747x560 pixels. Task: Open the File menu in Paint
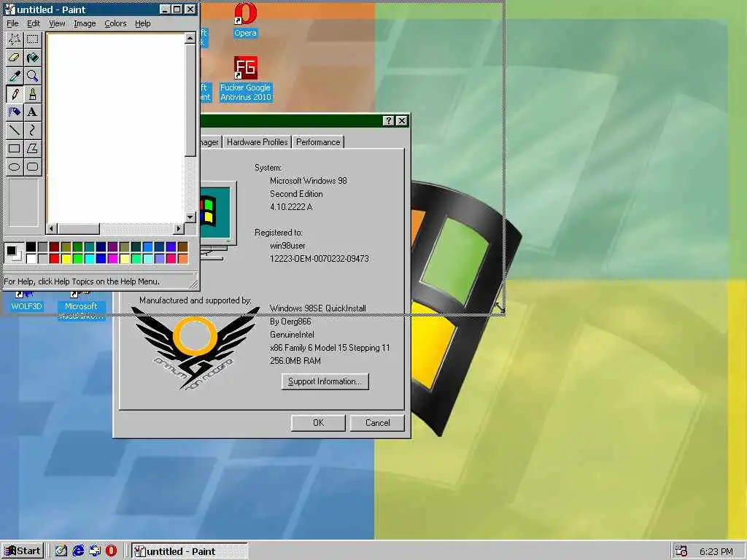click(x=12, y=23)
